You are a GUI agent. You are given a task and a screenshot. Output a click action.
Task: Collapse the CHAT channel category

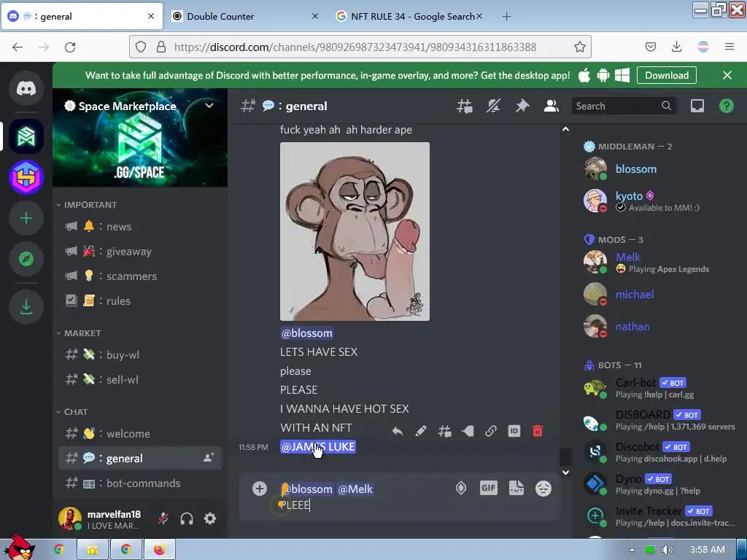71,412
